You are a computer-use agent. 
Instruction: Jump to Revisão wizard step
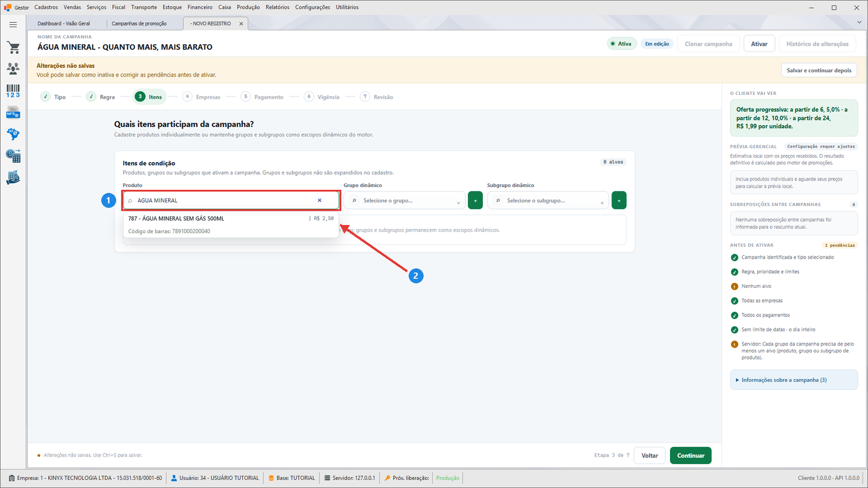click(377, 97)
